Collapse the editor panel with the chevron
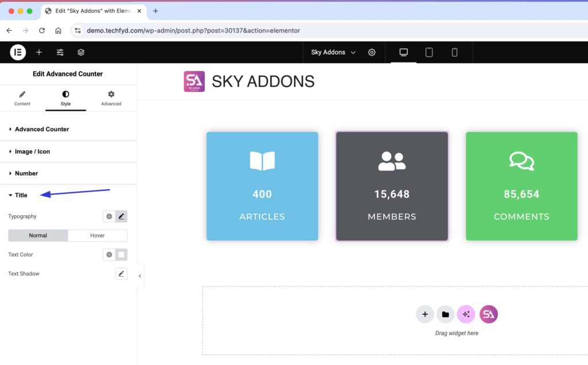The width and height of the screenshot is (588, 365). 140,276
